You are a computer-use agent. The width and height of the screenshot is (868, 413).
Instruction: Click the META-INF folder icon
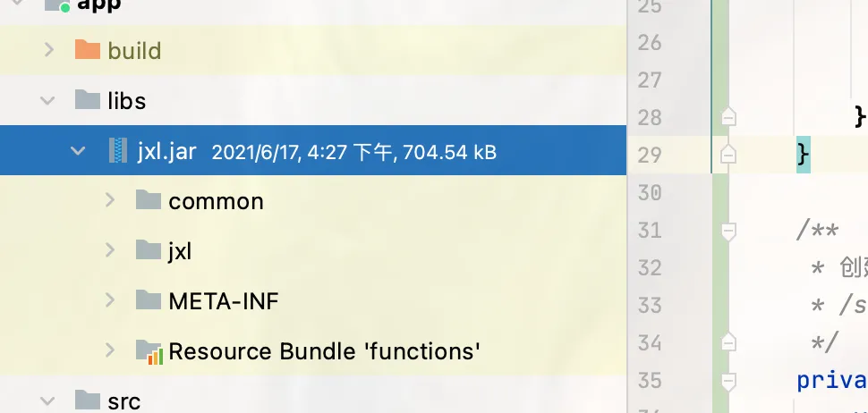[149, 300]
